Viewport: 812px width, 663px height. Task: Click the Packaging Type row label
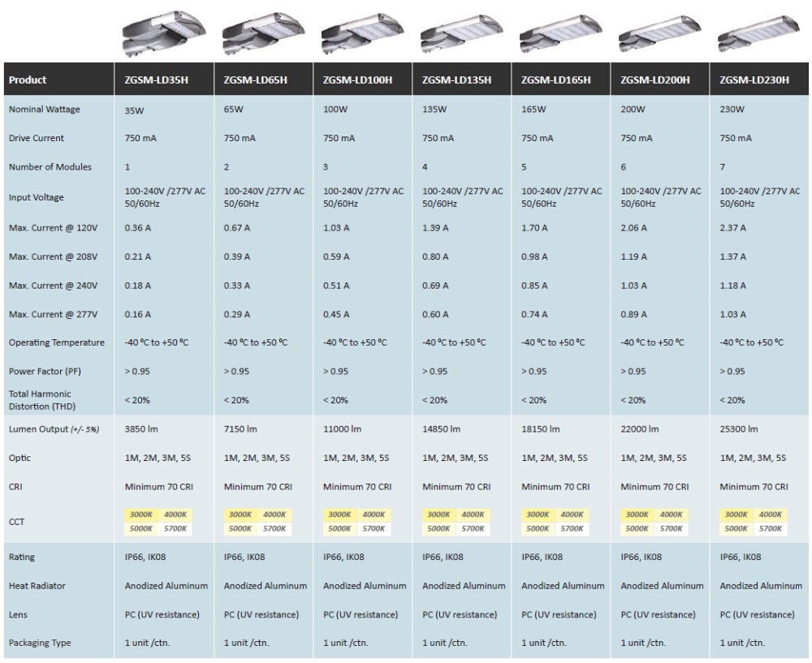[x=40, y=643]
